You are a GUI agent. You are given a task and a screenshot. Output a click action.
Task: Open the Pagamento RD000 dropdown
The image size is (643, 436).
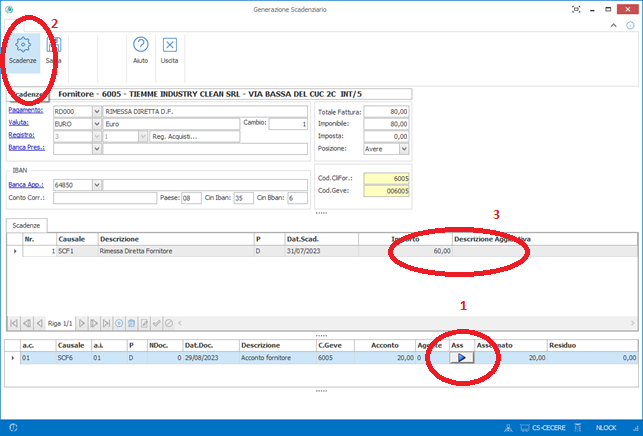coord(97,112)
